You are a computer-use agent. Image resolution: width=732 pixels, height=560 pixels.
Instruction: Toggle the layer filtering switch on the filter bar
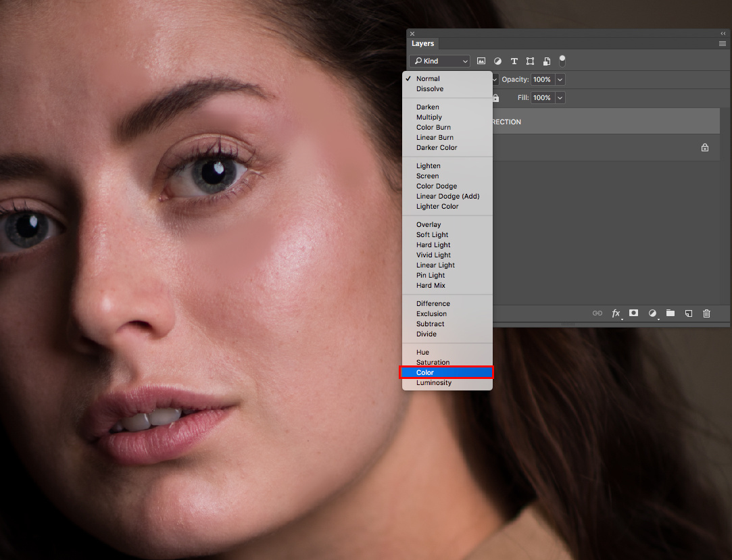(x=562, y=61)
